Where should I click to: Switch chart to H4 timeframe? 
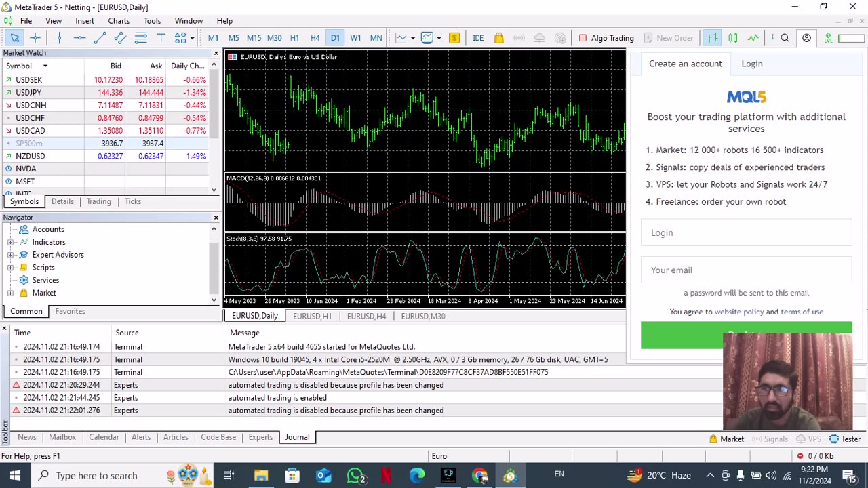[315, 38]
